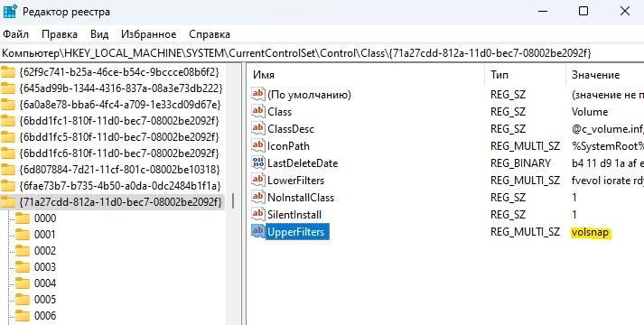Sort by the Имя column header
The width and height of the screenshot is (644, 325).
pos(366,75)
